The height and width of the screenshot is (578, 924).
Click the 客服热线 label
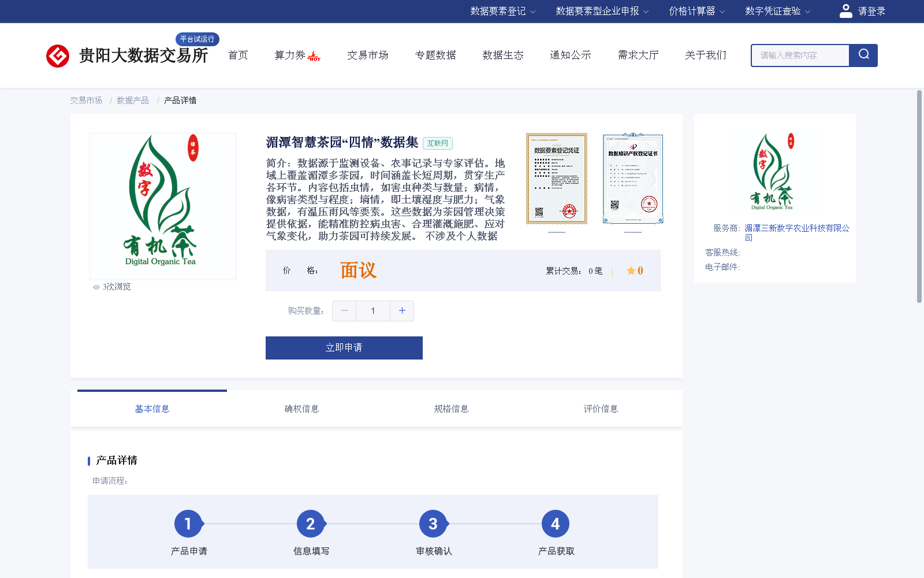722,253
